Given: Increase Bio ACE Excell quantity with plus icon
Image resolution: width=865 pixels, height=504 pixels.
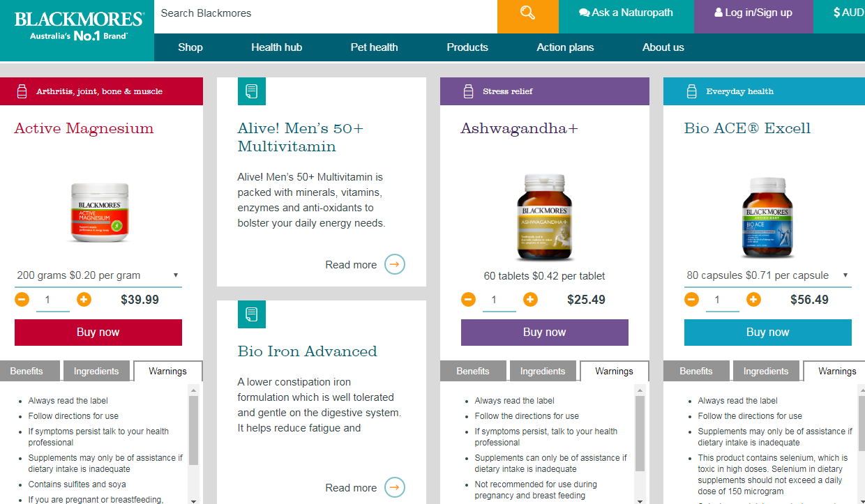Looking at the screenshot, I should pos(753,300).
